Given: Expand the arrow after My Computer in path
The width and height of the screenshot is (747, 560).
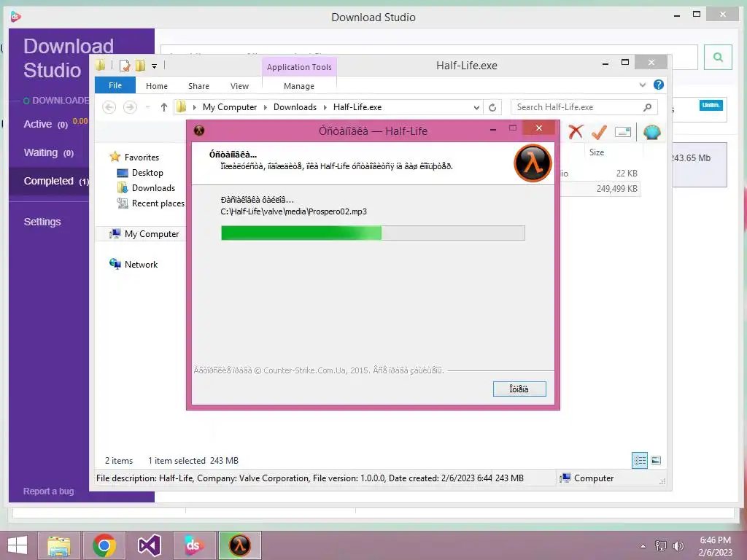Looking at the screenshot, I should coord(266,107).
